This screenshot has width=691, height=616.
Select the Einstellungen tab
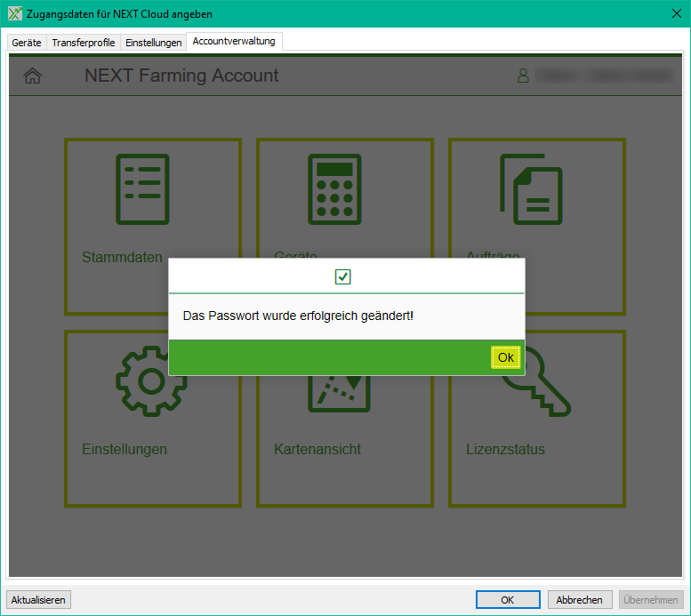click(x=153, y=43)
